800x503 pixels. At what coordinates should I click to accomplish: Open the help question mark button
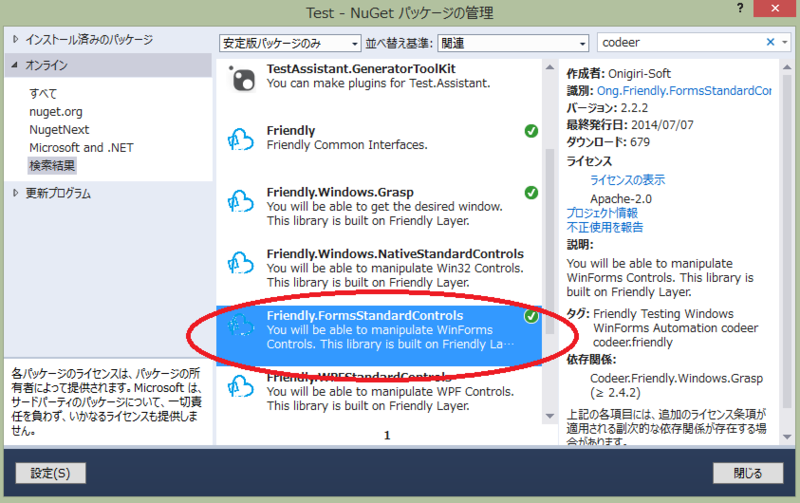[740, 8]
